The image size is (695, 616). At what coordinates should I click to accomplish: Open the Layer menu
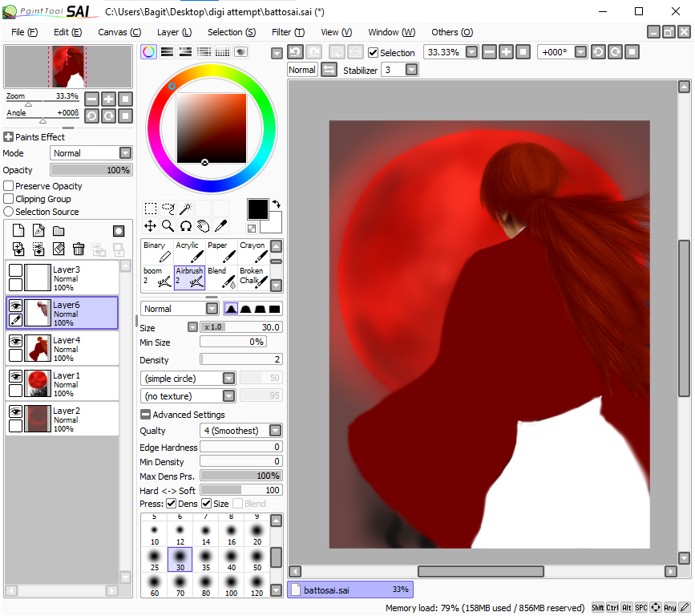click(x=174, y=32)
